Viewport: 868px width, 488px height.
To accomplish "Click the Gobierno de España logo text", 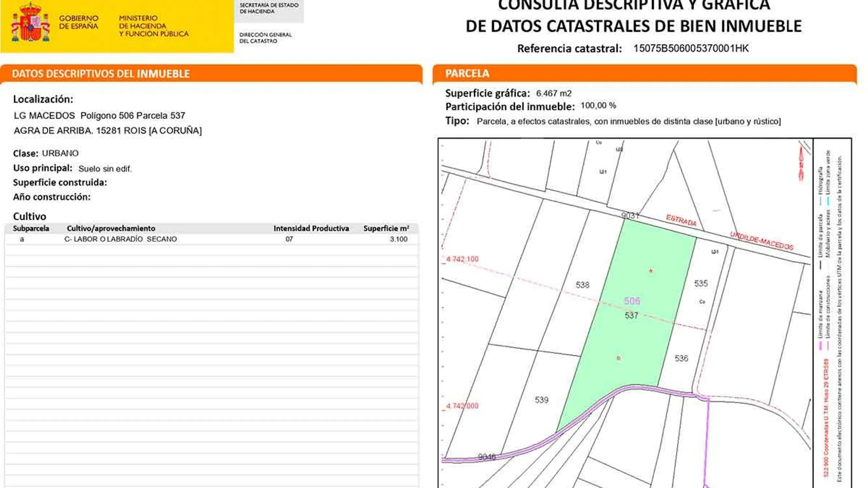I will (79, 22).
